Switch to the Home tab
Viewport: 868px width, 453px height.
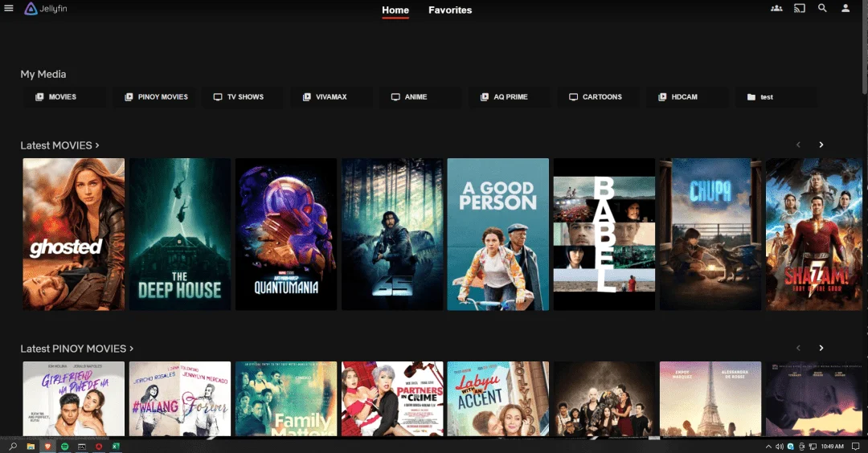click(395, 10)
